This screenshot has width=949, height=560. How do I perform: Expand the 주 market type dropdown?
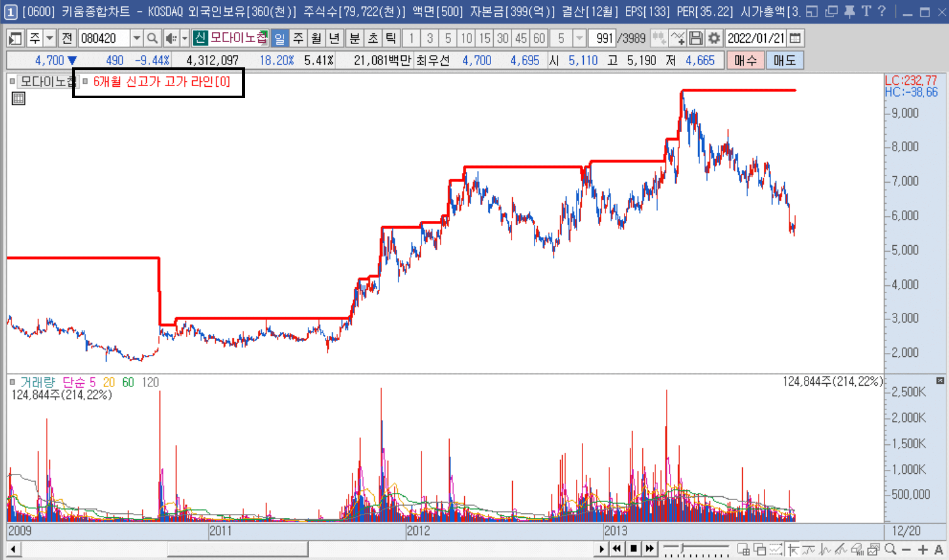pos(49,38)
